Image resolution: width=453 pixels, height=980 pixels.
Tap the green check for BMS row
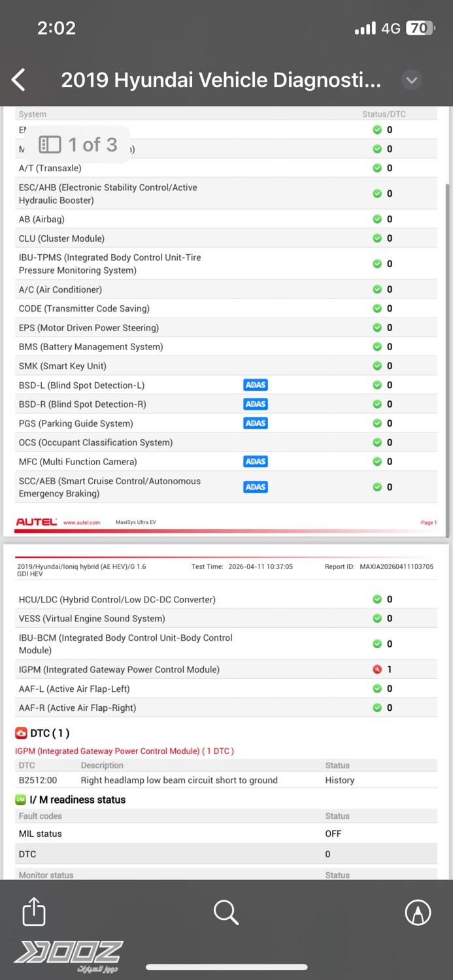[377, 346]
